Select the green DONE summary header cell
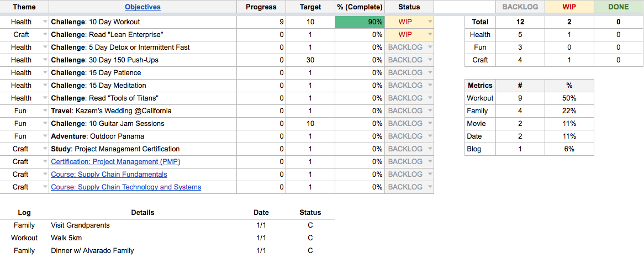The width and height of the screenshot is (644, 258). click(x=618, y=7)
